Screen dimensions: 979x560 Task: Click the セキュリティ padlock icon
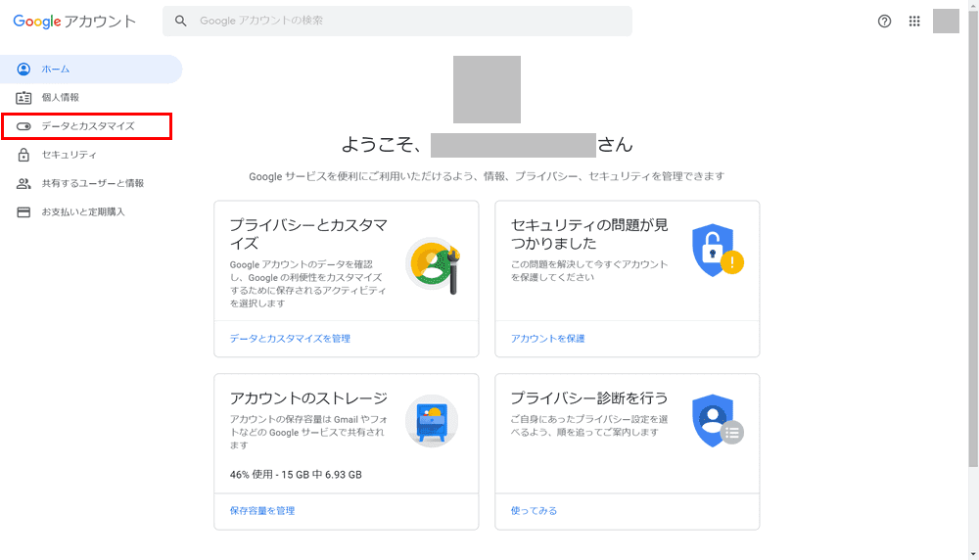point(23,155)
